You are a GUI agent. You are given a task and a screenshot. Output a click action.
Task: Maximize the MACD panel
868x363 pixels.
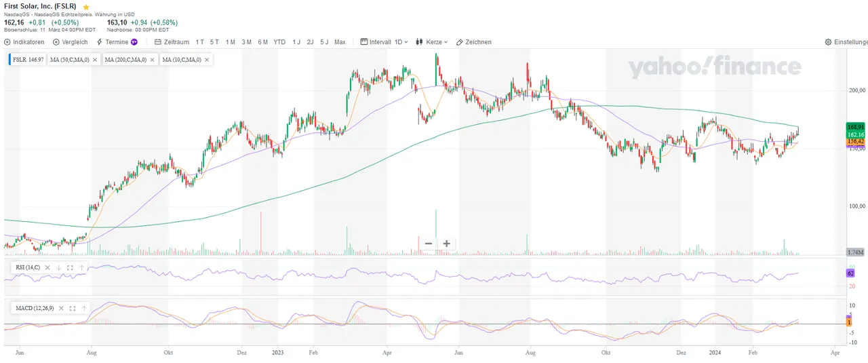point(72,308)
